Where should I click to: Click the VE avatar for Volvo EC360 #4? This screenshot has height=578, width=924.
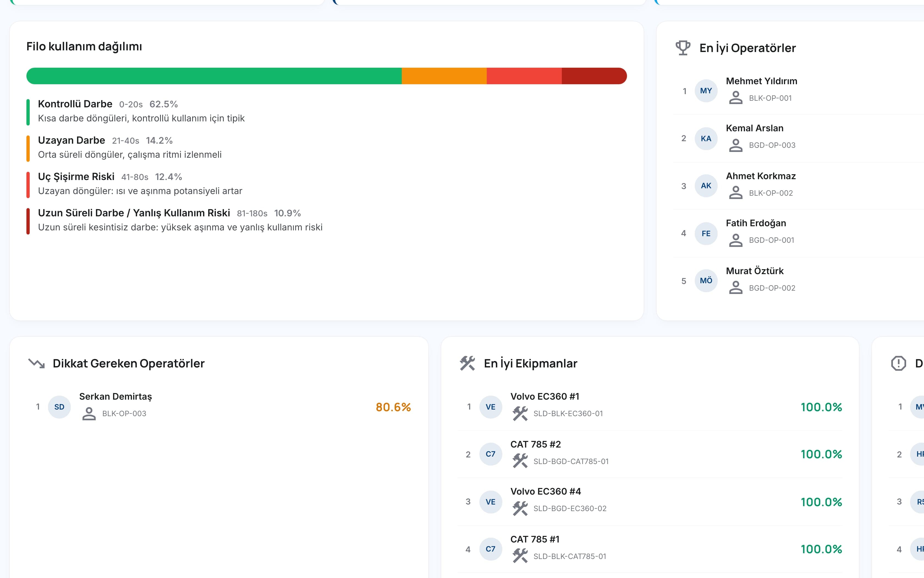[491, 502]
